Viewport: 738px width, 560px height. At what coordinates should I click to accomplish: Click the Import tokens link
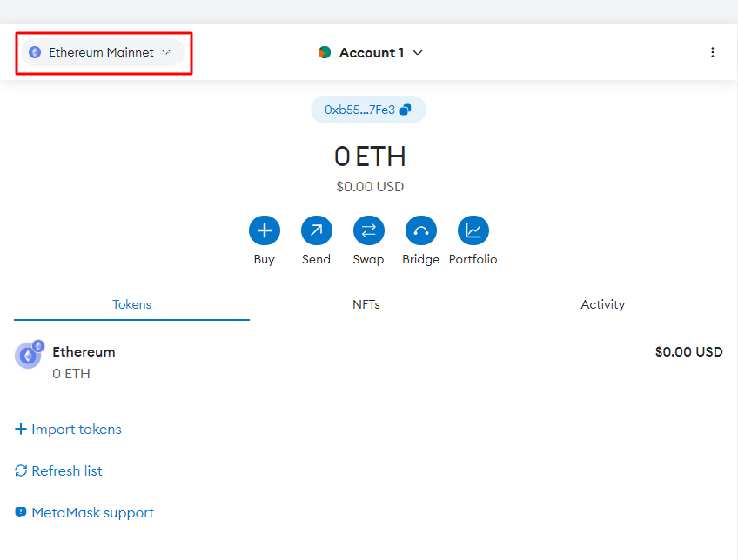[77, 430]
